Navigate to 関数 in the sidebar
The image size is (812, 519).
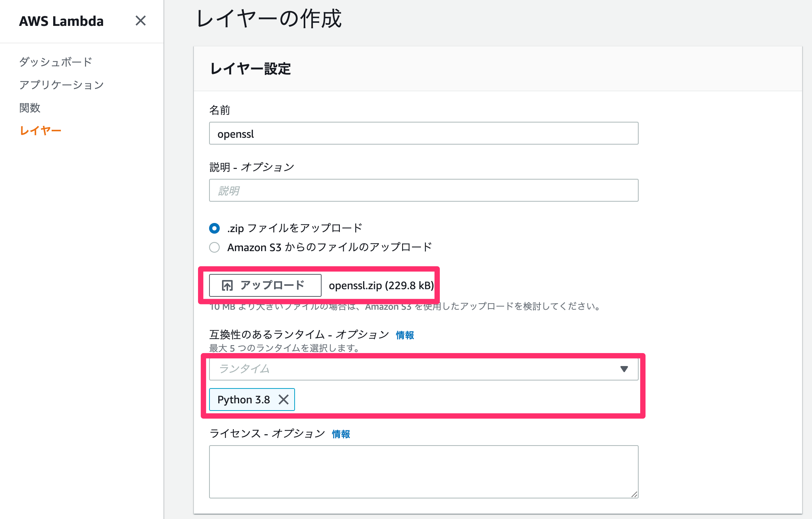click(30, 108)
